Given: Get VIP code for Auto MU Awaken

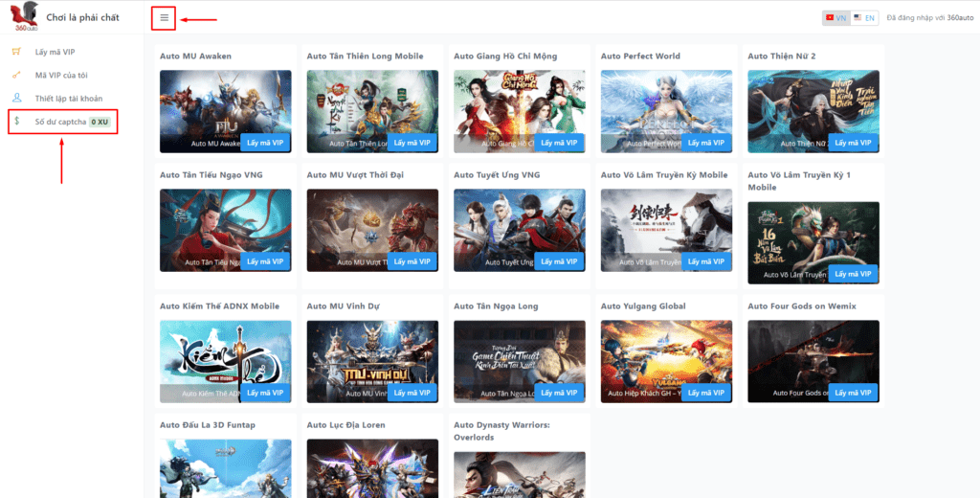Looking at the screenshot, I should coord(265,143).
